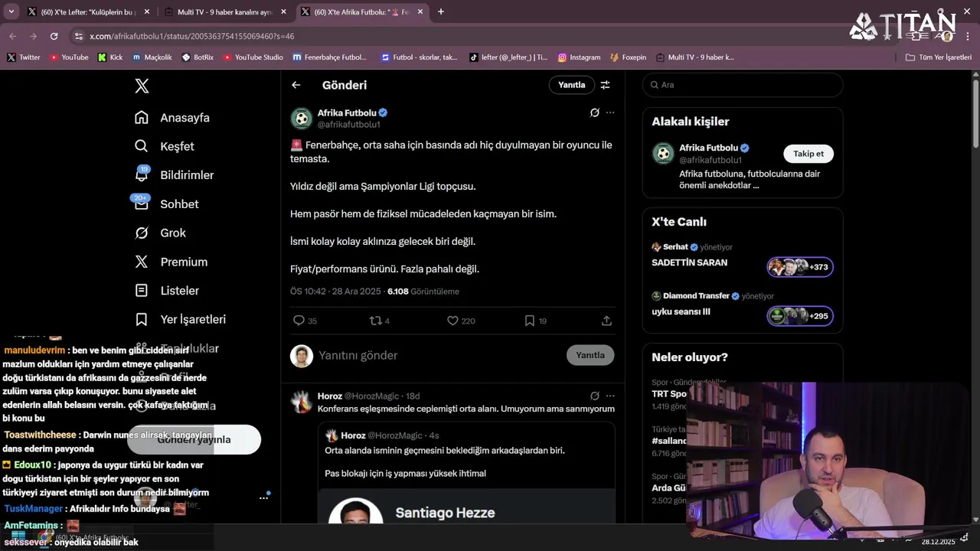Open the BotRix bookmark
The image size is (980, 551).
[198, 57]
